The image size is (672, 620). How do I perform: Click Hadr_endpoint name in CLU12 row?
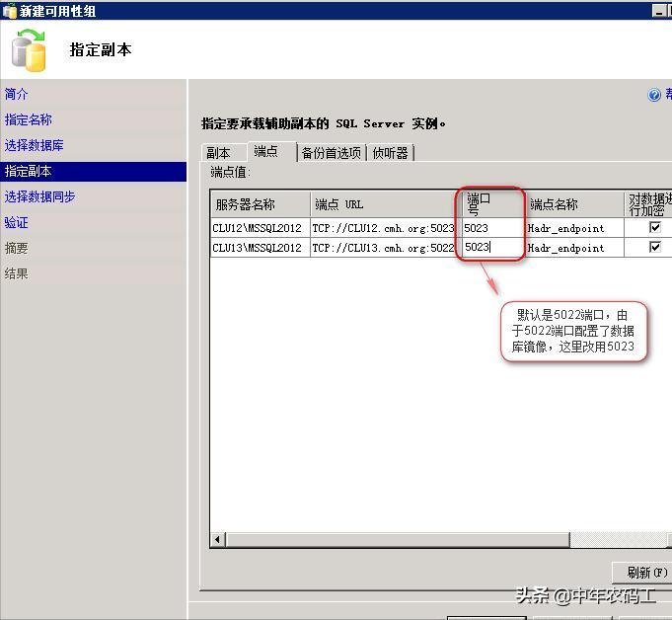coord(574,228)
